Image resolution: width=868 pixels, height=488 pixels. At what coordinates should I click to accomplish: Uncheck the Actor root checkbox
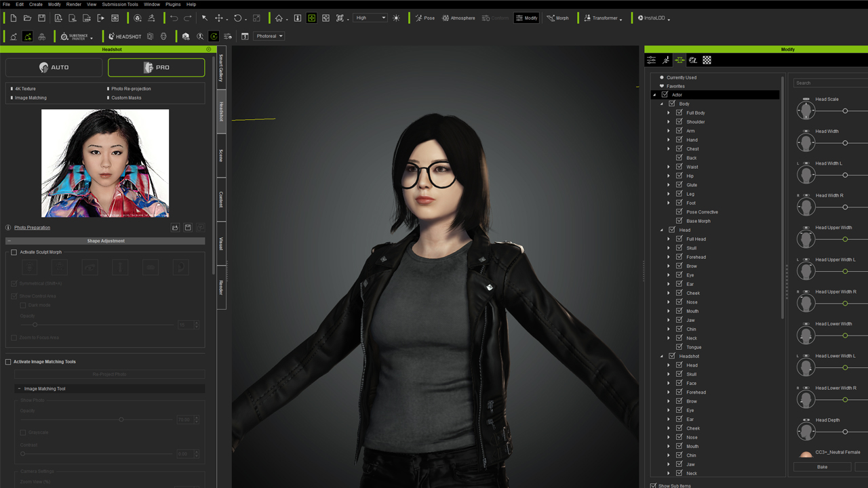[x=665, y=95]
